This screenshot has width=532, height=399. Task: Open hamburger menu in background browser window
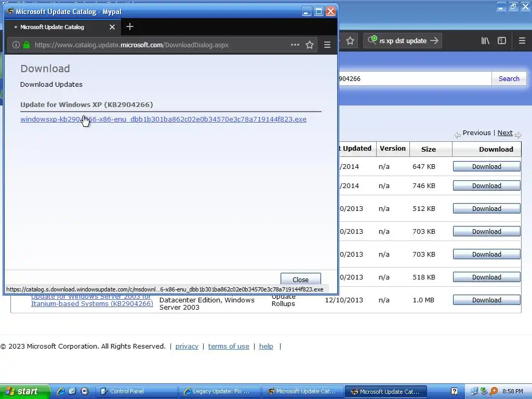click(522, 41)
